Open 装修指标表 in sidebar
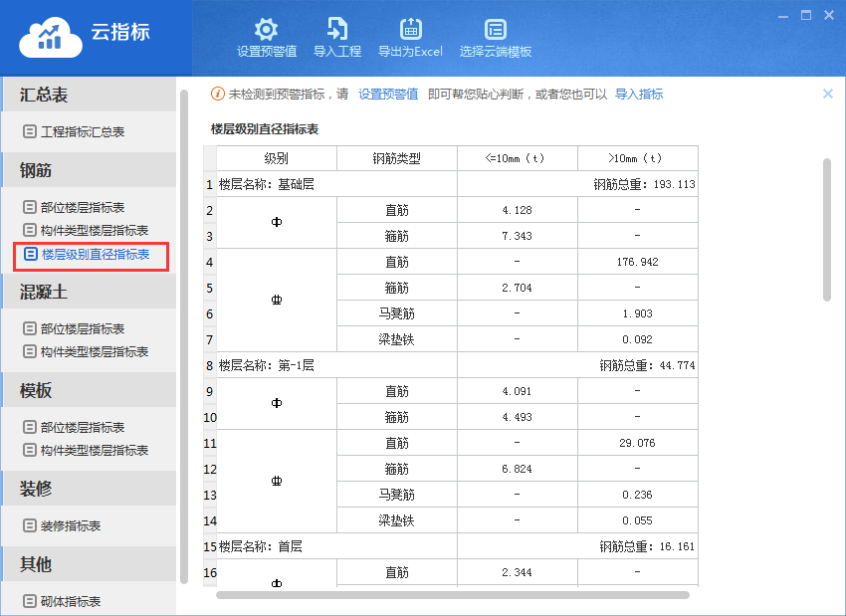 (x=70, y=525)
